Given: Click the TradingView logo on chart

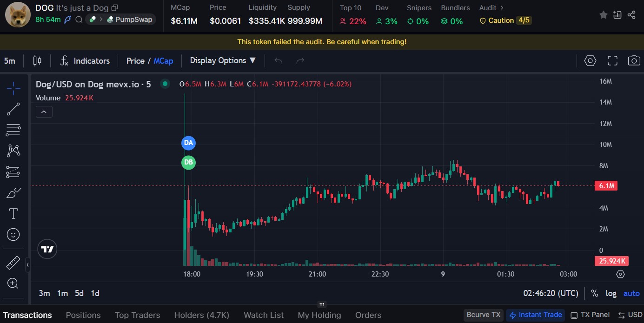Looking at the screenshot, I should 47,249.
